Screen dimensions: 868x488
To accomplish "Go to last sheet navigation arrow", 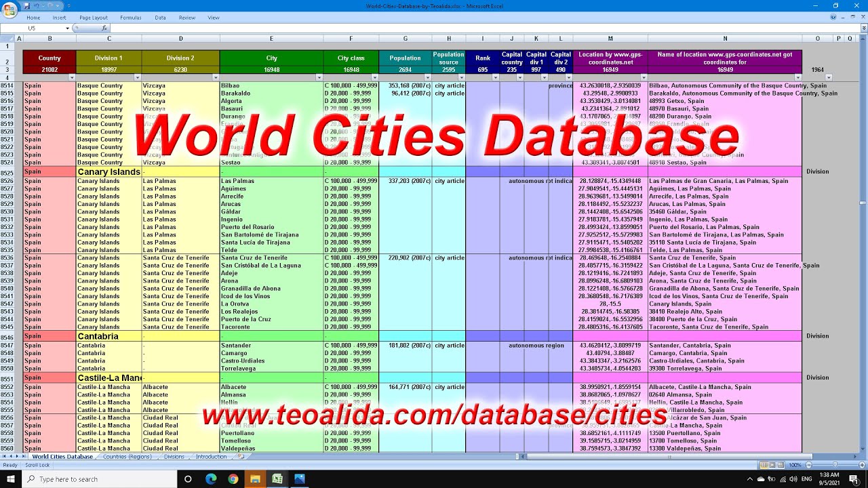I will [25, 457].
